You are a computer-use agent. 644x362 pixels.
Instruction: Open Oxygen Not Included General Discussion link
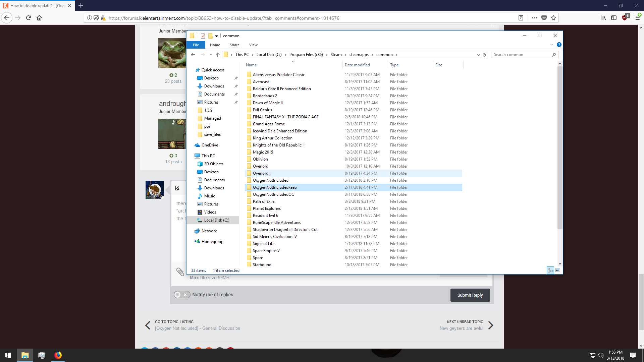tap(198, 328)
